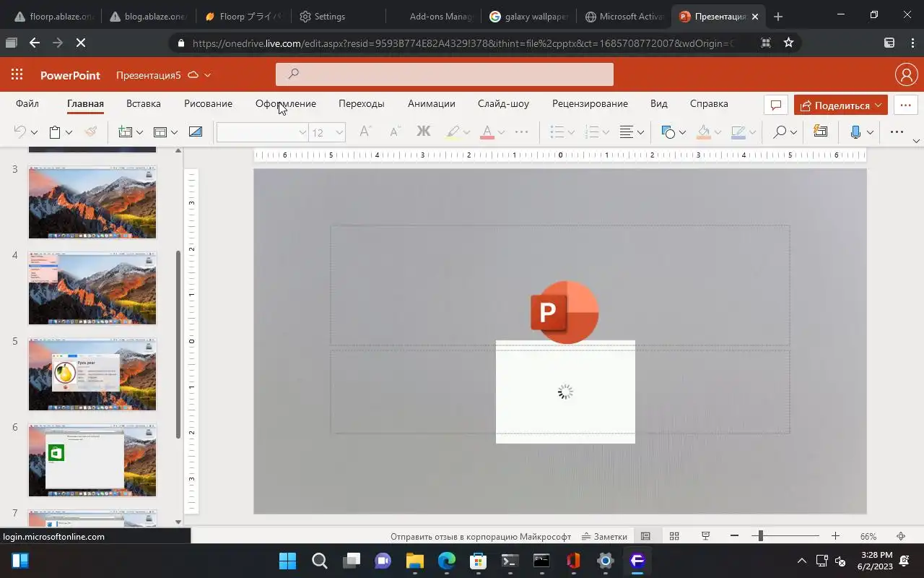924x578 pixels.
Task: Open File Explorer from taskbar
Action: point(414,561)
